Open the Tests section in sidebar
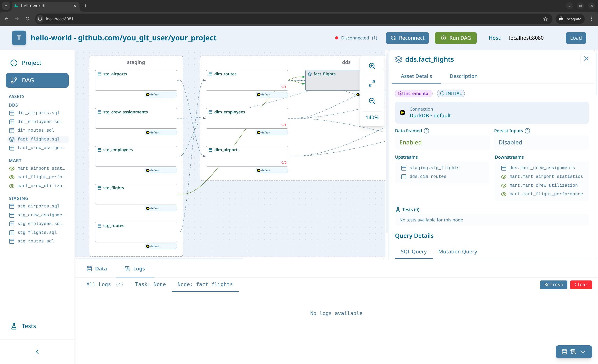The height and width of the screenshot is (364, 598). pyautogui.click(x=37, y=326)
